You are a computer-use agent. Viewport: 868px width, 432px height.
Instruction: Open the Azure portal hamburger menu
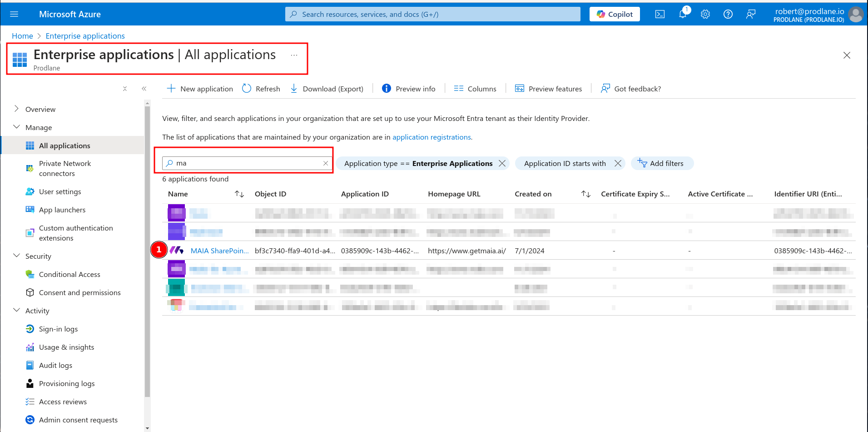click(x=14, y=14)
